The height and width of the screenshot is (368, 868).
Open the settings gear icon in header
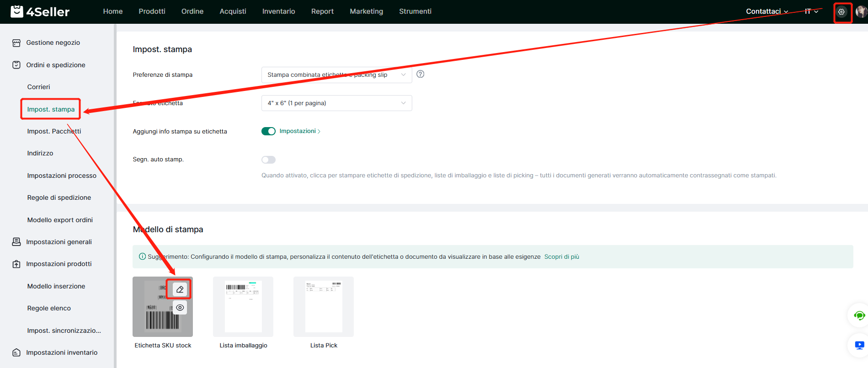841,12
